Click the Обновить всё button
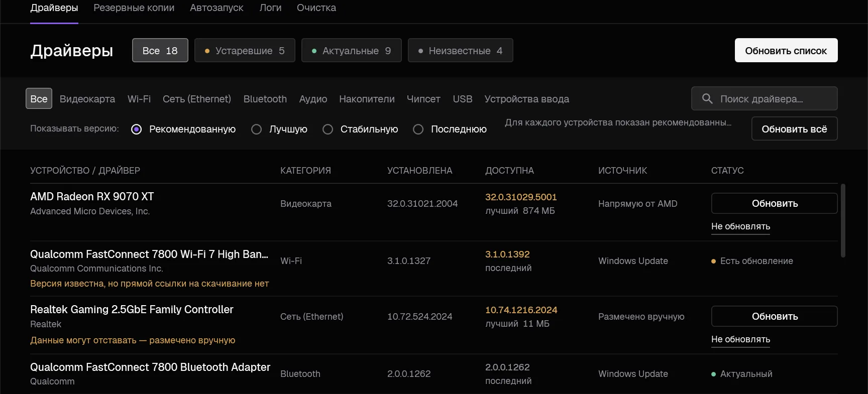The width and height of the screenshot is (868, 394). pyautogui.click(x=795, y=128)
